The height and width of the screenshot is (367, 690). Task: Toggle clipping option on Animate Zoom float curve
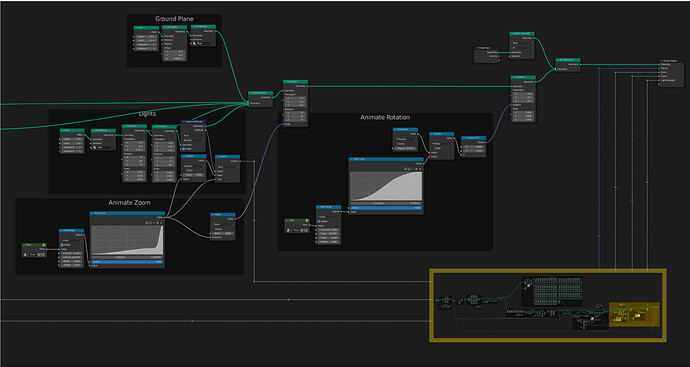(158, 223)
